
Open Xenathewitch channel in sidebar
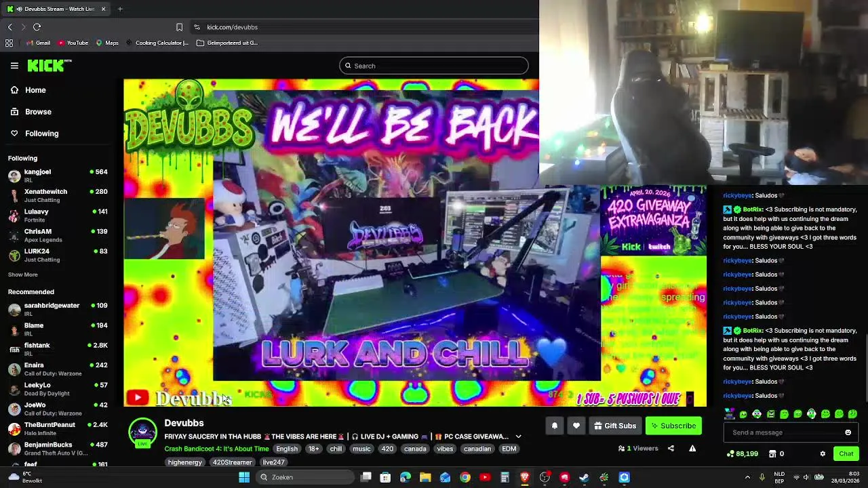click(x=58, y=195)
